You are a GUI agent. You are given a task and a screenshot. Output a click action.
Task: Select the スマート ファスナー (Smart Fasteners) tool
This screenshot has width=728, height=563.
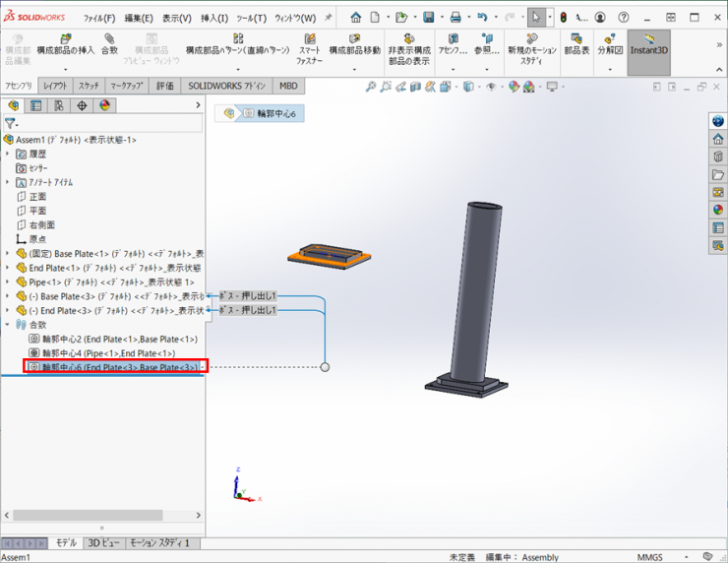pyautogui.click(x=309, y=45)
